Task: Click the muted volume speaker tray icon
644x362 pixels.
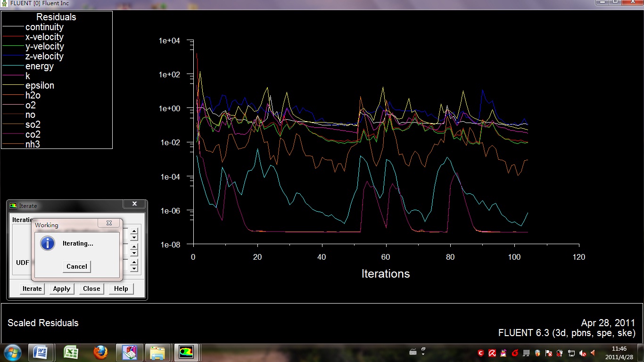Action: coord(583,353)
